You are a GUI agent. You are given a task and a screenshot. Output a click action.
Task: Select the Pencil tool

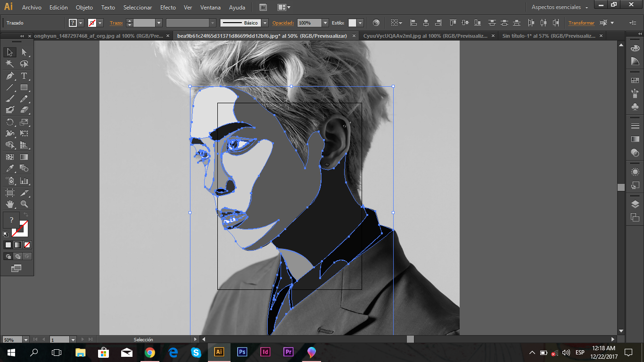[24, 99]
